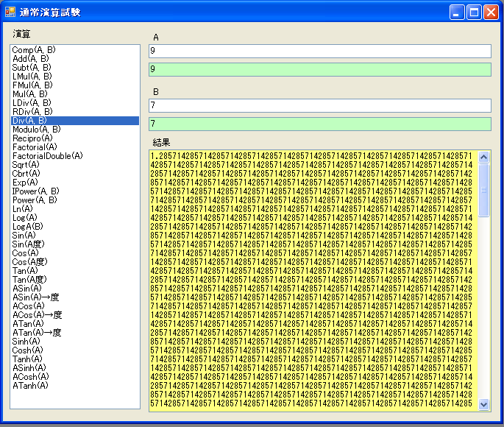
Task: Select Factorial(A) operation
Action: tap(75, 147)
